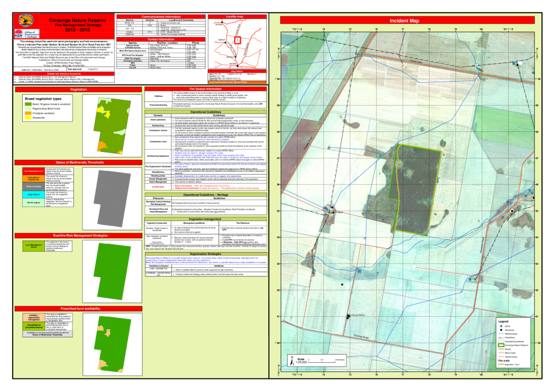Screen dimensions: 555x392
Task: Click the NSW Office of Environment & Heritage logo
Action: tap(27, 34)
